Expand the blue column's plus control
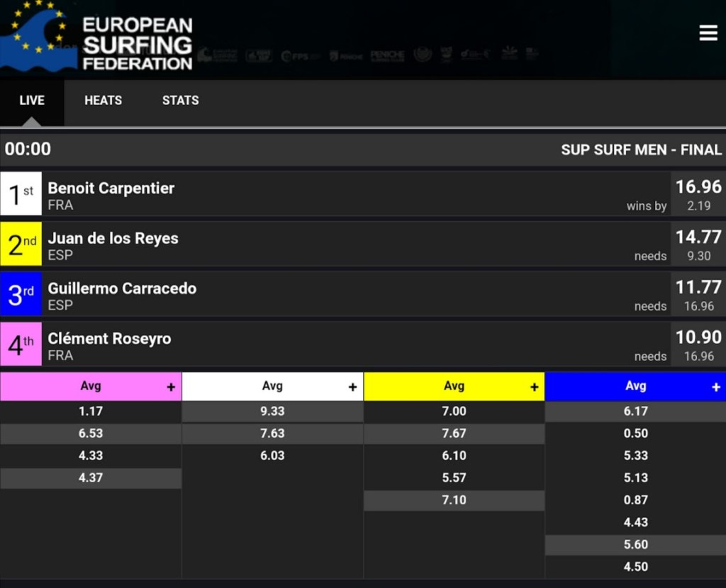726x588 pixels. point(715,386)
